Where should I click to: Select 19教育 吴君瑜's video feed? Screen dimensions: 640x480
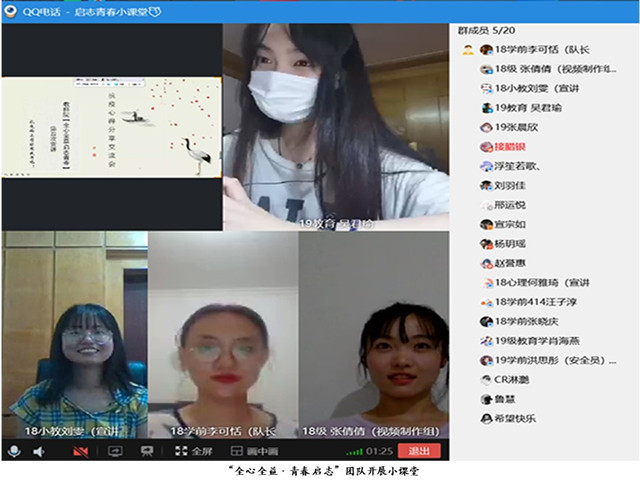pyautogui.click(x=335, y=127)
